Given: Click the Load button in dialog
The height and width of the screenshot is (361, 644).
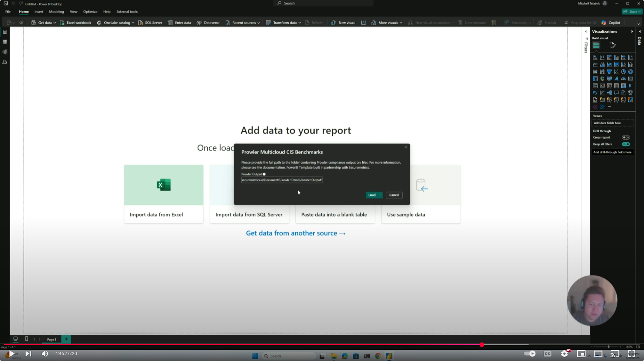Looking at the screenshot, I should pos(372,195).
